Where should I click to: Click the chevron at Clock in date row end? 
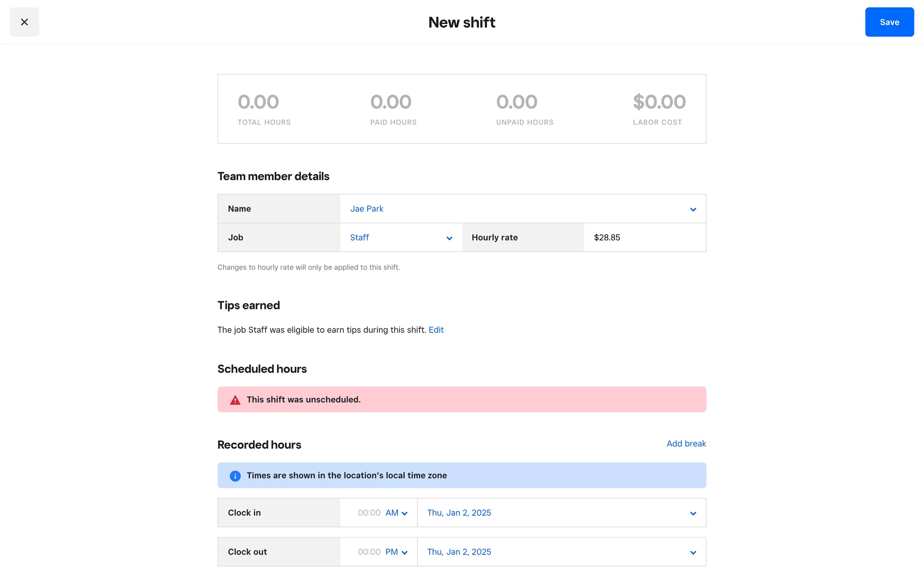pos(693,513)
